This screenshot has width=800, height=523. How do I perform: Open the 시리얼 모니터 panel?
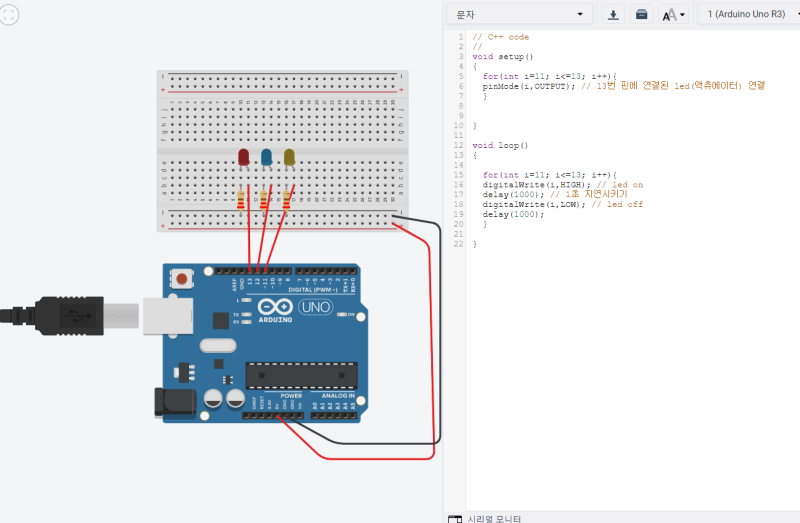coord(485,518)
